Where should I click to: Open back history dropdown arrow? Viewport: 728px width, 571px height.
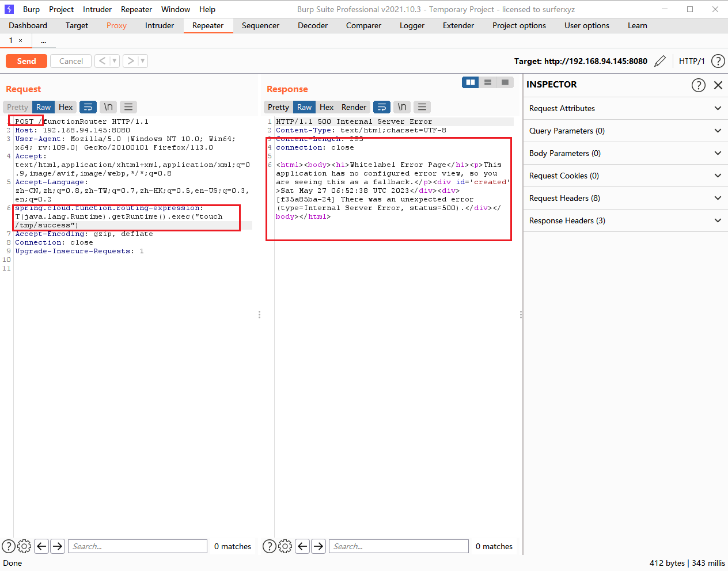[115, 61]
